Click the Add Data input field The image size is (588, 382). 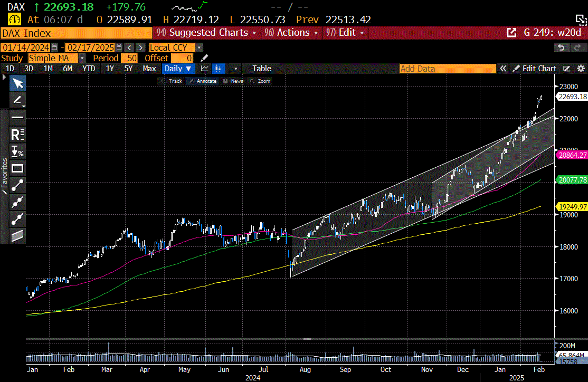[x=448, y=69]
